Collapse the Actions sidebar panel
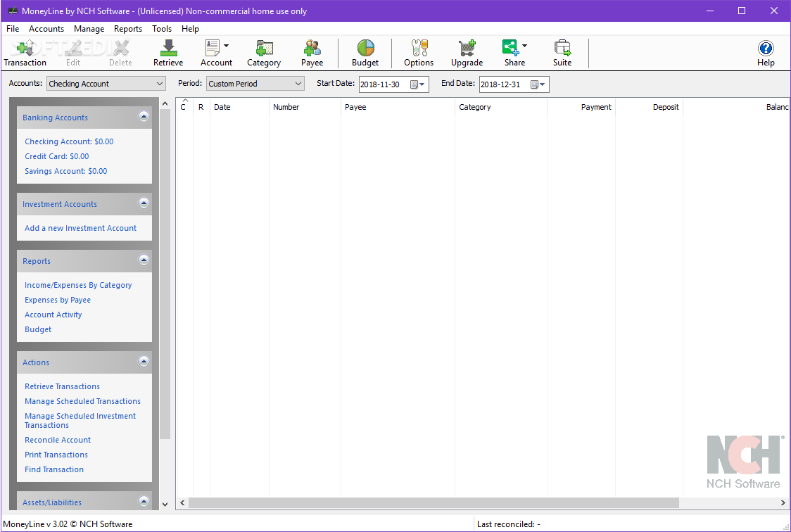 coord(144,362)
